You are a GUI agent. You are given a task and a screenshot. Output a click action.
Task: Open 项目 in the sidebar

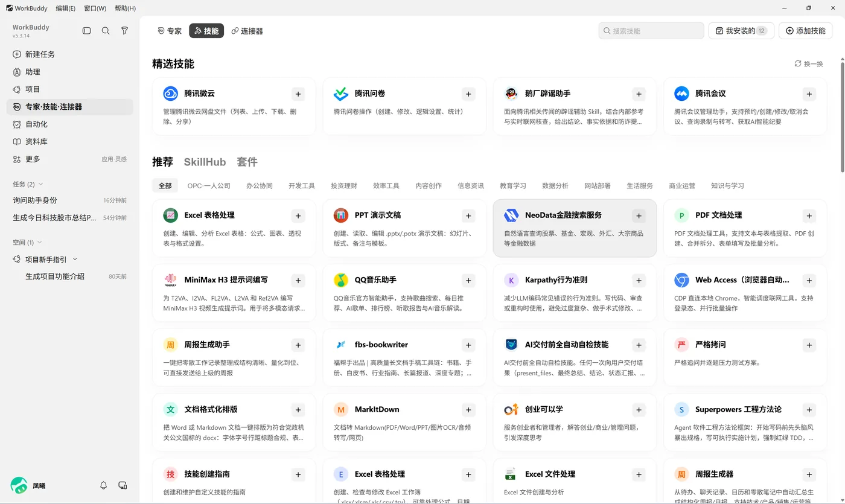(x=70, y=89)
